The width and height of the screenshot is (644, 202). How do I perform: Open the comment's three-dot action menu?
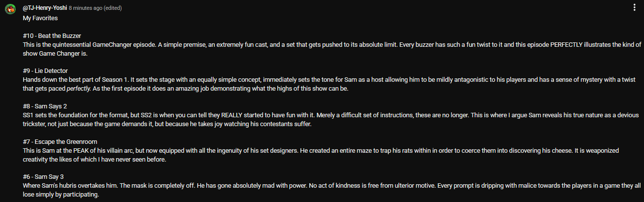[636, 8]
